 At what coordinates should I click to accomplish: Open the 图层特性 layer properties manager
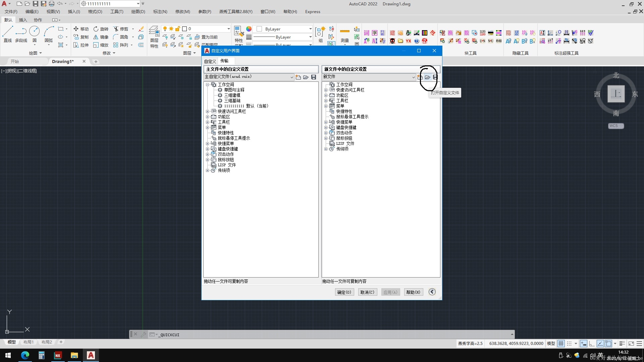[154, 37]
